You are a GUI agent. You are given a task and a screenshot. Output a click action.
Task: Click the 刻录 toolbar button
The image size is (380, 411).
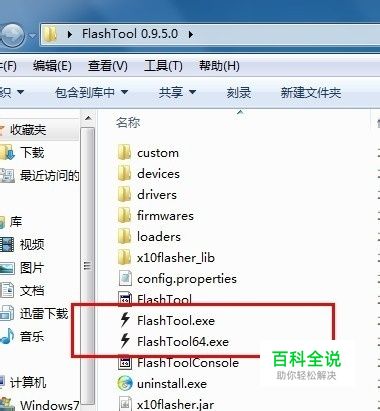(x=239, y=92)
